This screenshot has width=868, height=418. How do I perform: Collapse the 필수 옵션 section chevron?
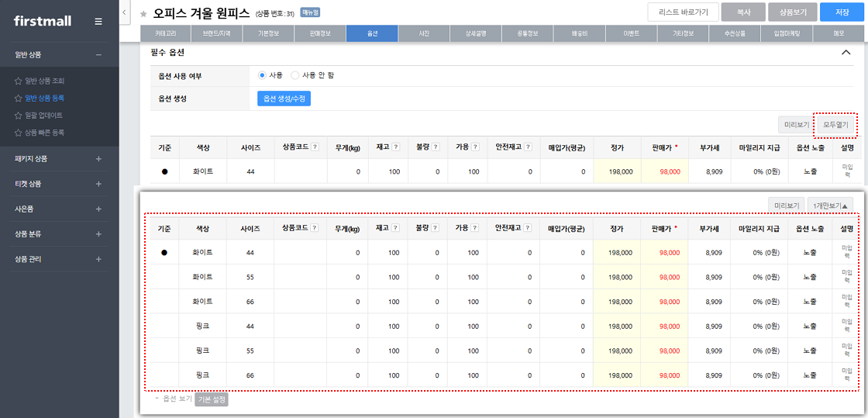846,53
